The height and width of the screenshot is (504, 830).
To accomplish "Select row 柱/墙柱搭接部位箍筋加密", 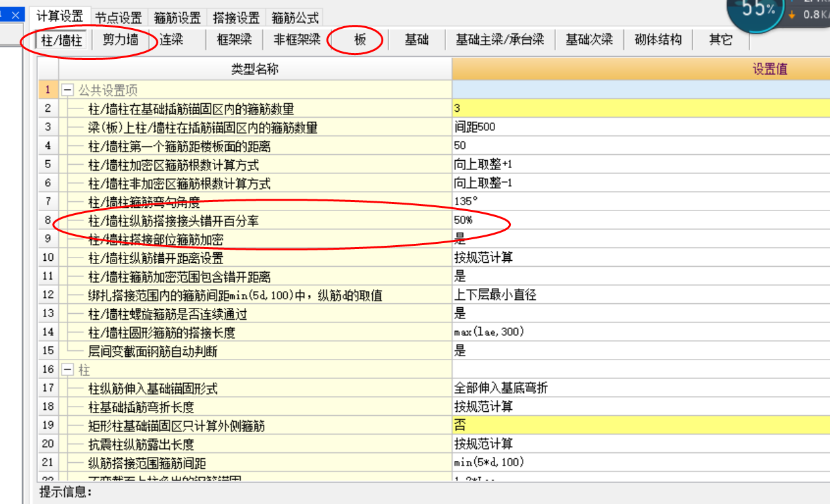I will coord(156,240).
